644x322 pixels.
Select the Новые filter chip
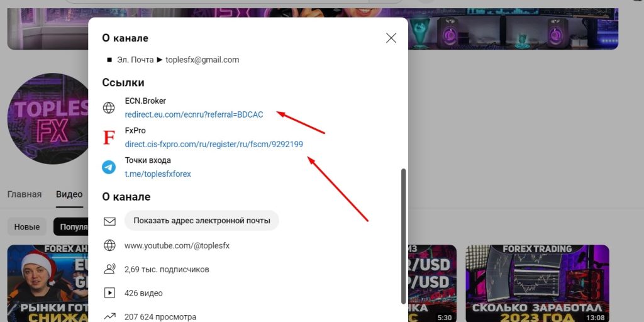(27, 226)
